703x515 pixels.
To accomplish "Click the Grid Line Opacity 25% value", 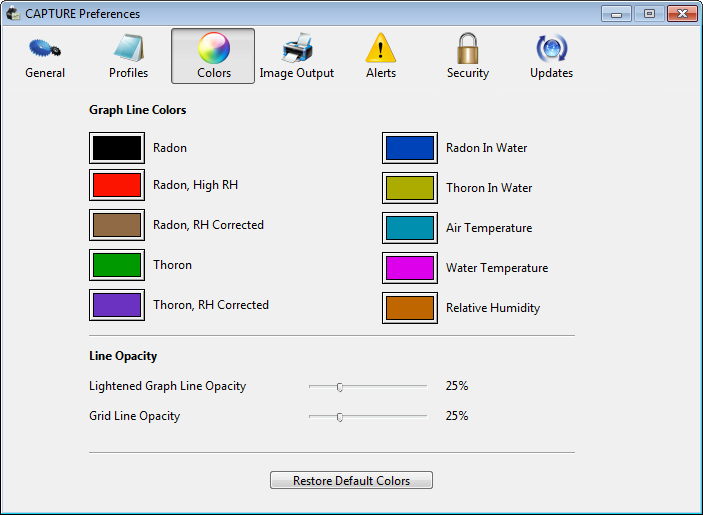I will click(x=457, y=416).
